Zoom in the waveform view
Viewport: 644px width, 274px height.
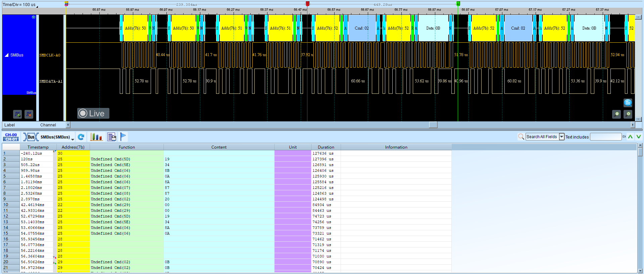click(x=628, y=114)
